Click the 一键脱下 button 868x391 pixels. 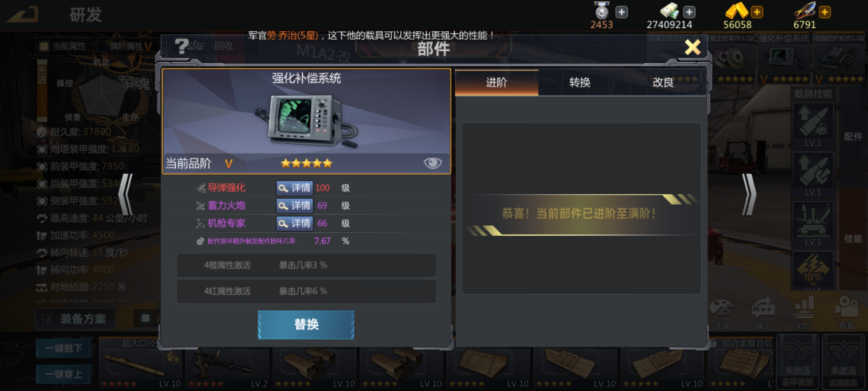(64, 348)
